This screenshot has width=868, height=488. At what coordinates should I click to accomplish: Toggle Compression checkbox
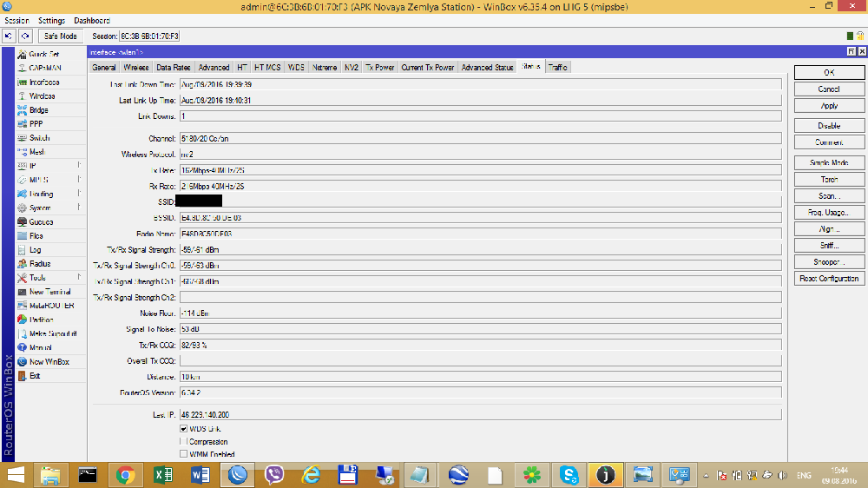coord(183,441)
